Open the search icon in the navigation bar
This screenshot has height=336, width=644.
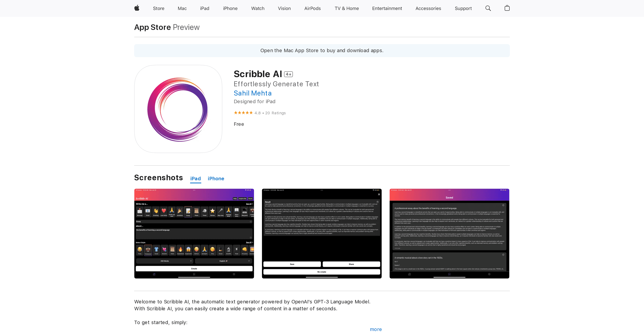point(488,8)
